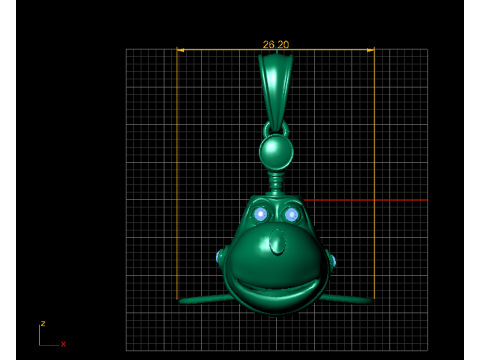Select the ribbed neck connector above the head
Image resolution: width=480 pixels, height=360 pixels.
click(276, 182)
